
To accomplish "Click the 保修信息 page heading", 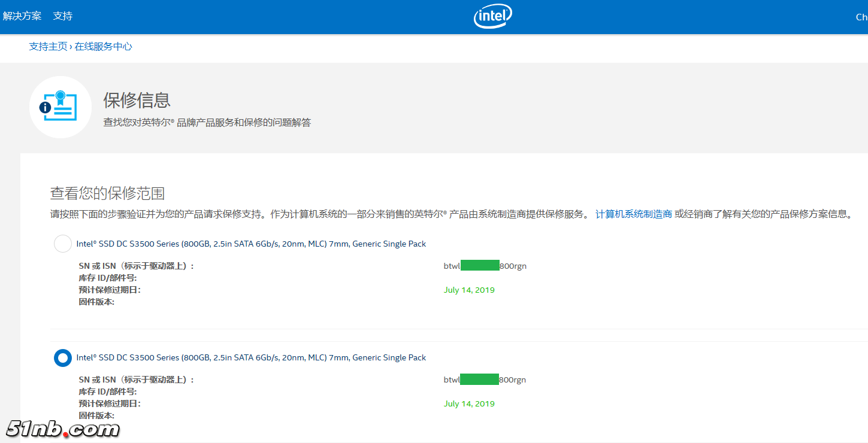I will coord(137,100).
